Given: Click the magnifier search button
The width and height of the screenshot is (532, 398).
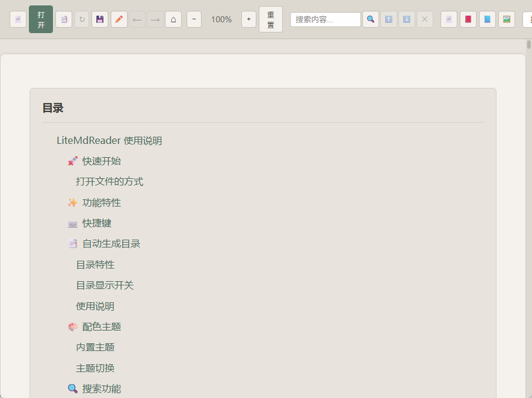Looking at the screenshot, I should 371,19.
